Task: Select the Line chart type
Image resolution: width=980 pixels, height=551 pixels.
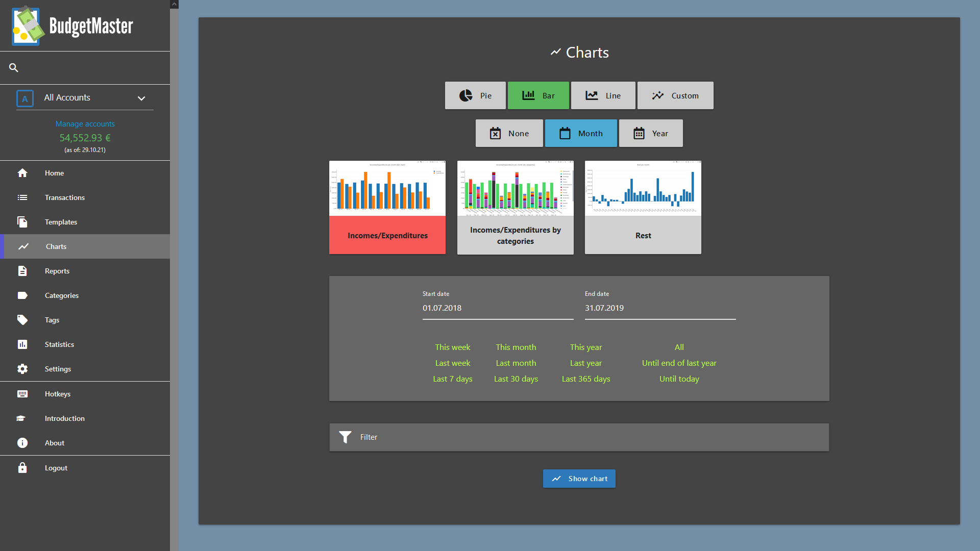Action: (603, 95)
